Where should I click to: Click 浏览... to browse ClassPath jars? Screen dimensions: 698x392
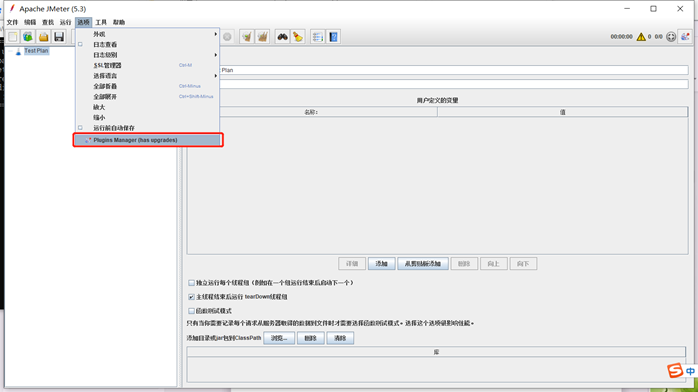coord(279,338)
